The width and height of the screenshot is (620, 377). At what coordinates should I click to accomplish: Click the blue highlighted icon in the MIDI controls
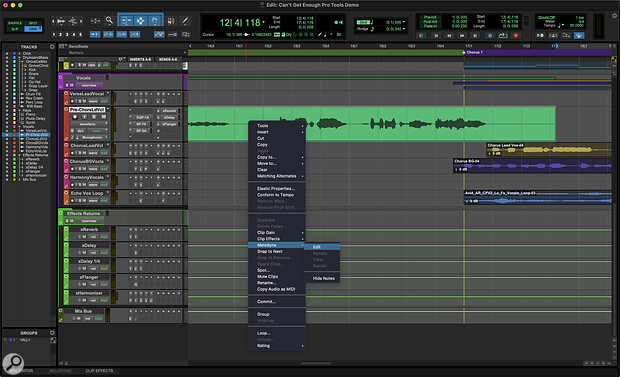(578, 36)
